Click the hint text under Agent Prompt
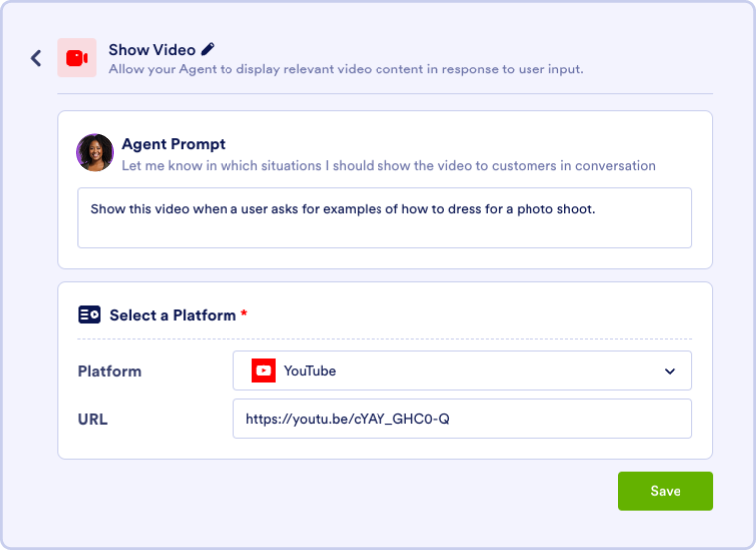Screen dimensions: 756x550 388,166
